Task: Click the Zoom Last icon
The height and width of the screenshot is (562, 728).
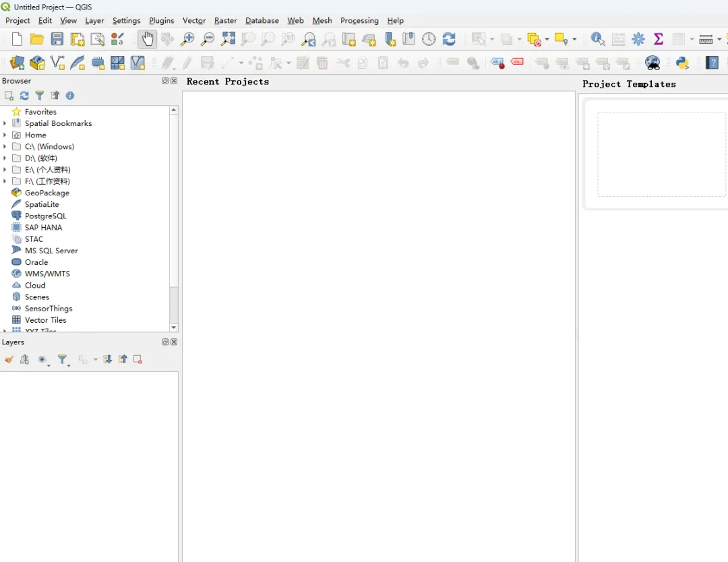Action: coord(308,39)
